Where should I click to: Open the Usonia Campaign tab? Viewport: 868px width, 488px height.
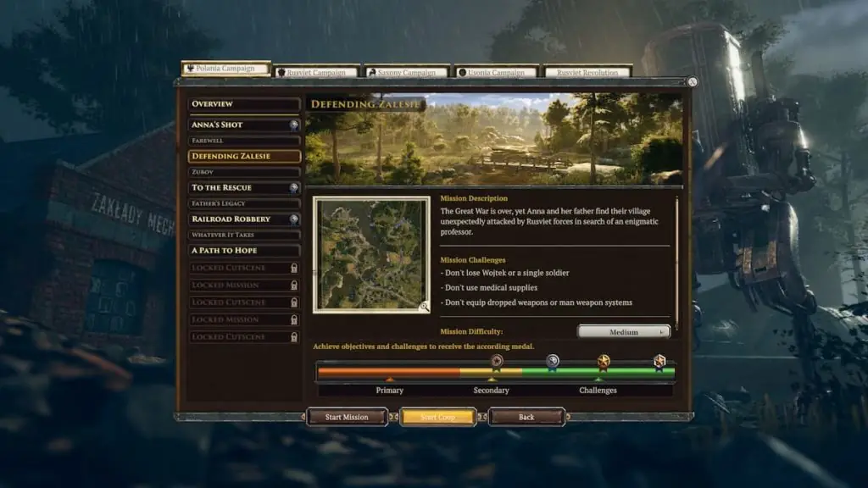pyautogui.click(x=496, y=72)
